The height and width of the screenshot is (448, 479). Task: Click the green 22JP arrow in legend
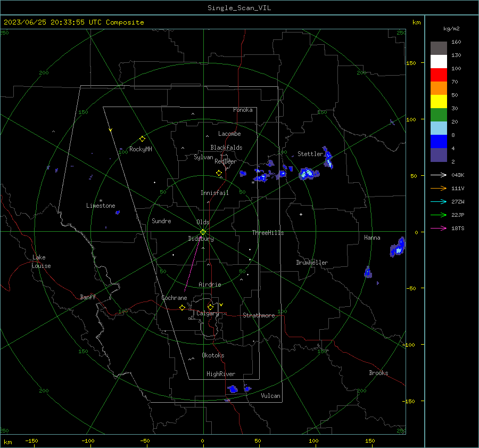click(x=439, y=215)
